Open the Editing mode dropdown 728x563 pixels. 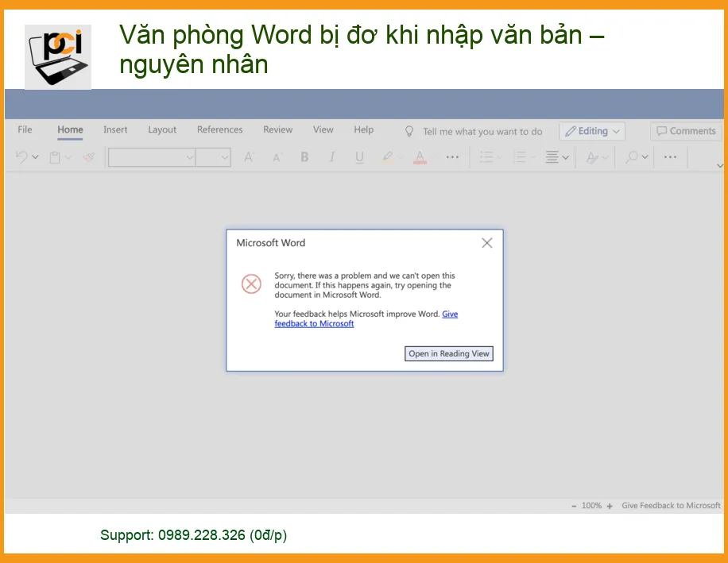pos(592,131)
